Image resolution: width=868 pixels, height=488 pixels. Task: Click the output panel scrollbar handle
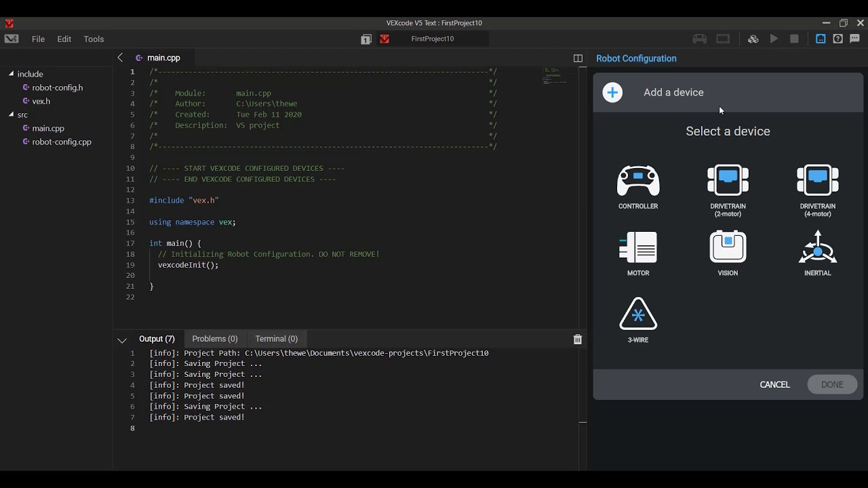pos(583,422)
